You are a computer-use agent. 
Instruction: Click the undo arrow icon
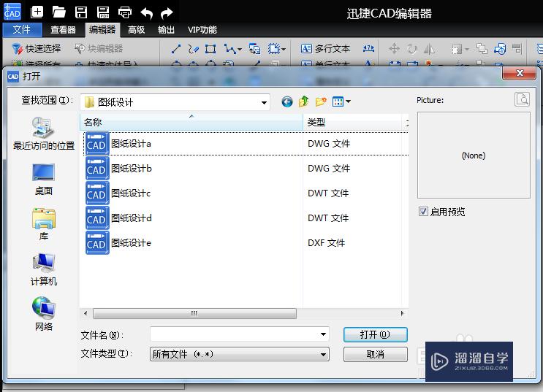[146, 13]
